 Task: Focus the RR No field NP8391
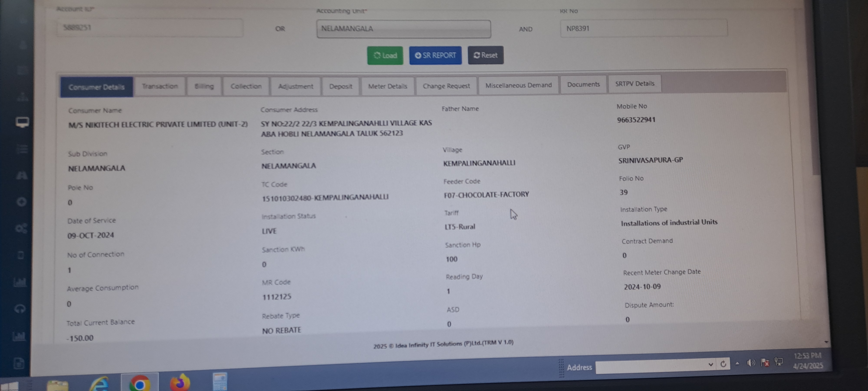(x=644, y=28)
